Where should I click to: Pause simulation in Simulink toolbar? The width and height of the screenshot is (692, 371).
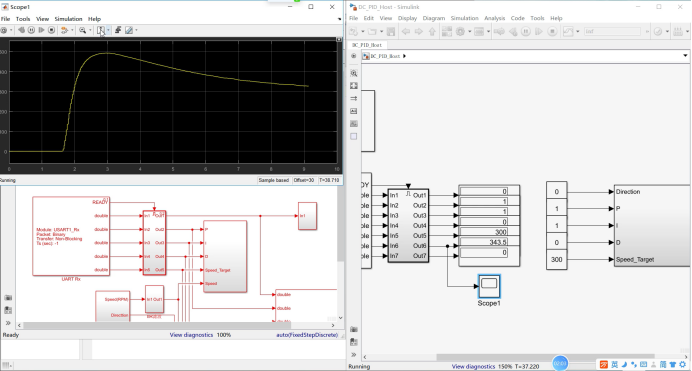coord(526,31)
